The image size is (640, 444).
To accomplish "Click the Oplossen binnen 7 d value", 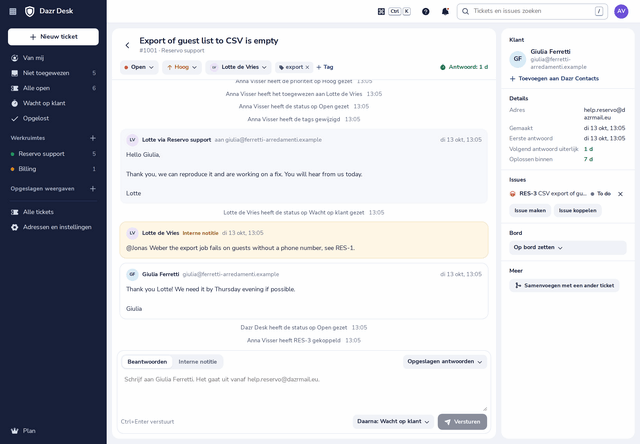I will coord(588,160).
